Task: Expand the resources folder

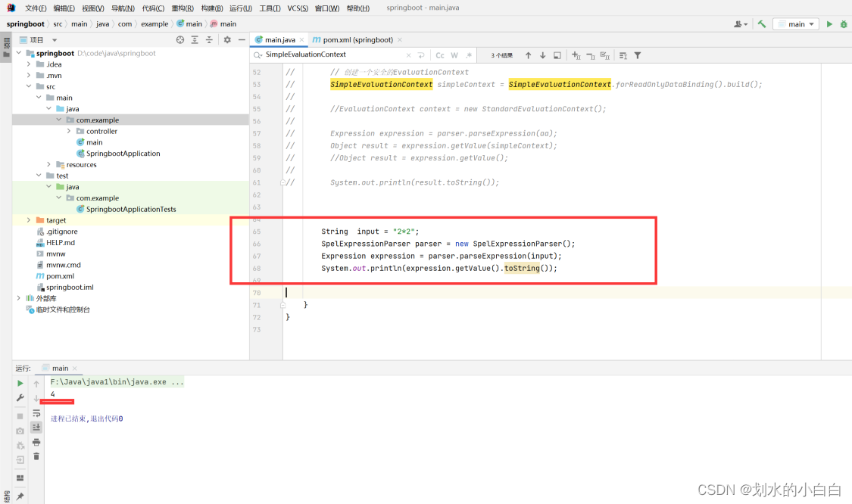Action: point(49,164)
